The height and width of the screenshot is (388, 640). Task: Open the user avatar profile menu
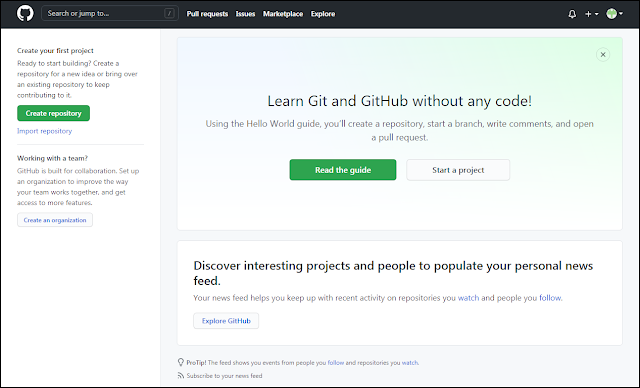(x=614, y=14)
